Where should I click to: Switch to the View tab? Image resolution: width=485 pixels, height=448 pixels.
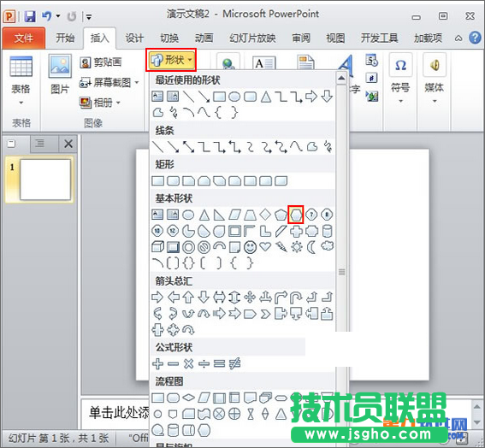click(335, 38)
